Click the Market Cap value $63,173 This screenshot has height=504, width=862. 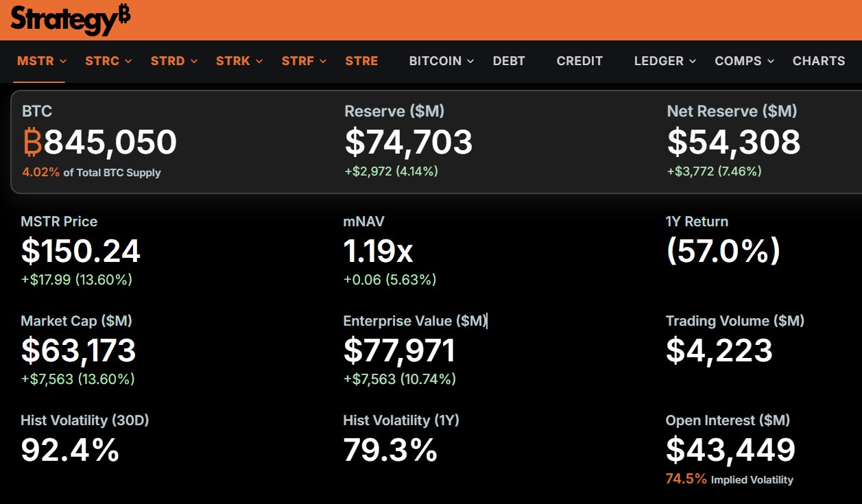(x=79, y=350)
